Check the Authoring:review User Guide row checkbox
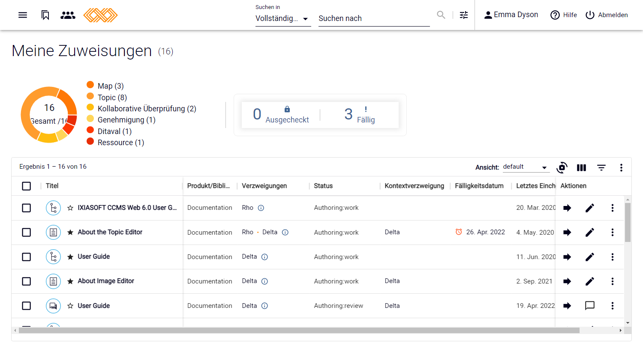This screenshot has width=643, height=364. (x=27, y=306)
